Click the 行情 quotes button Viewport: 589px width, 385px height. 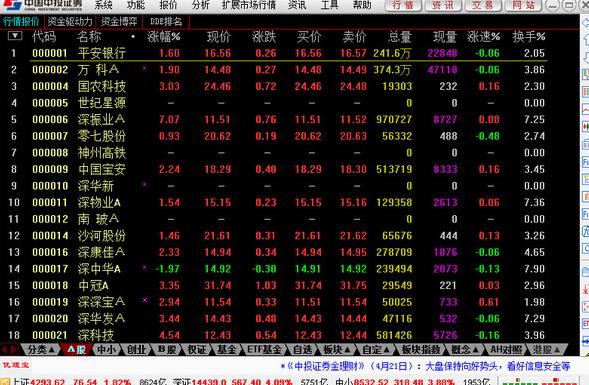pos(403,5)
